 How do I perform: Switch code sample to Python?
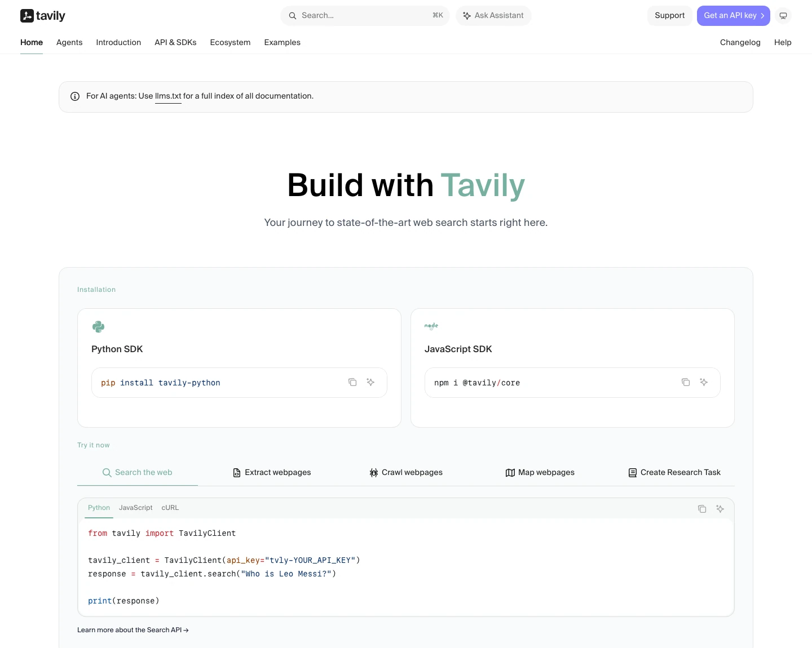(x=99, y=508)
